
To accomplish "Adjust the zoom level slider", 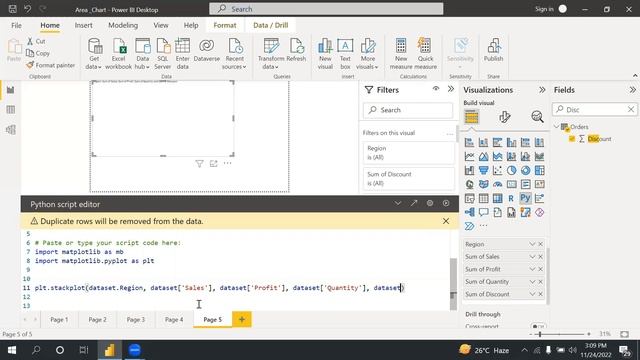I will pyautogui.click(x=540, y=334).
